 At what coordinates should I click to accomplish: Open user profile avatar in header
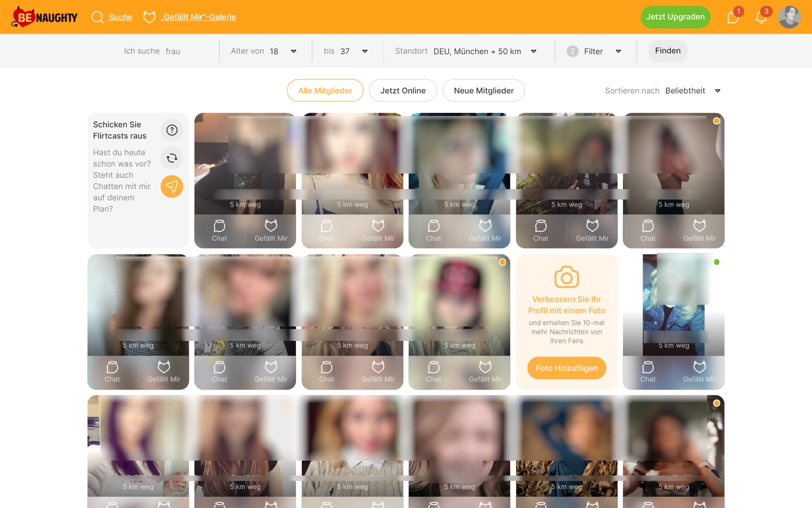tap(789, 17)
